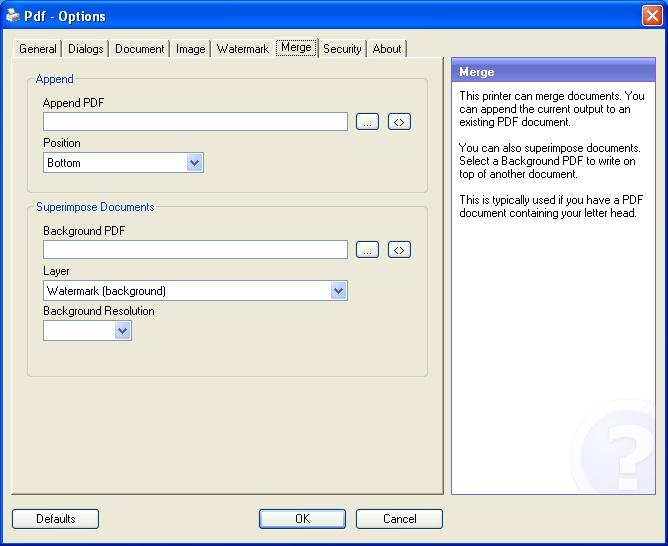668x546 pixels.
Task: Focus the Append PDF text field
Action: pyautogui.click(x=195, y=122)
